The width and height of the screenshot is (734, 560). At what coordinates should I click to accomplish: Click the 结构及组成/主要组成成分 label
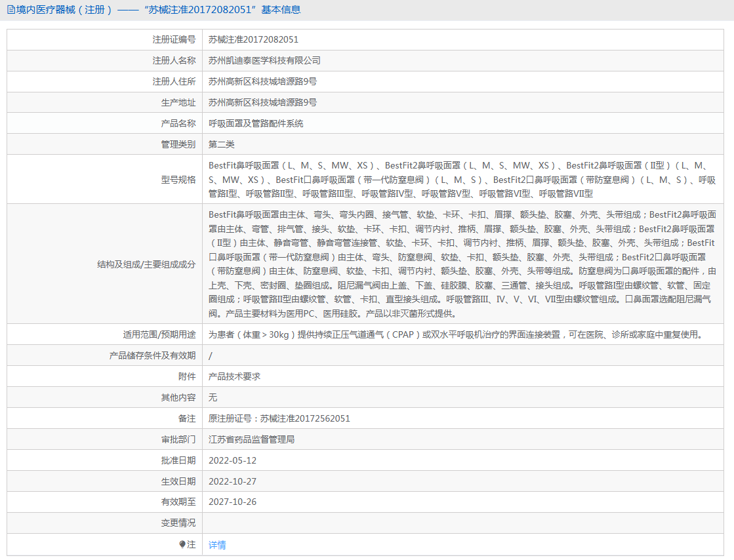coord(146,264)
